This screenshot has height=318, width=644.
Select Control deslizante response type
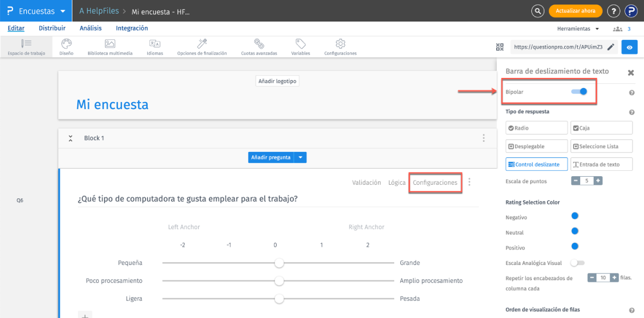point(537,164)
